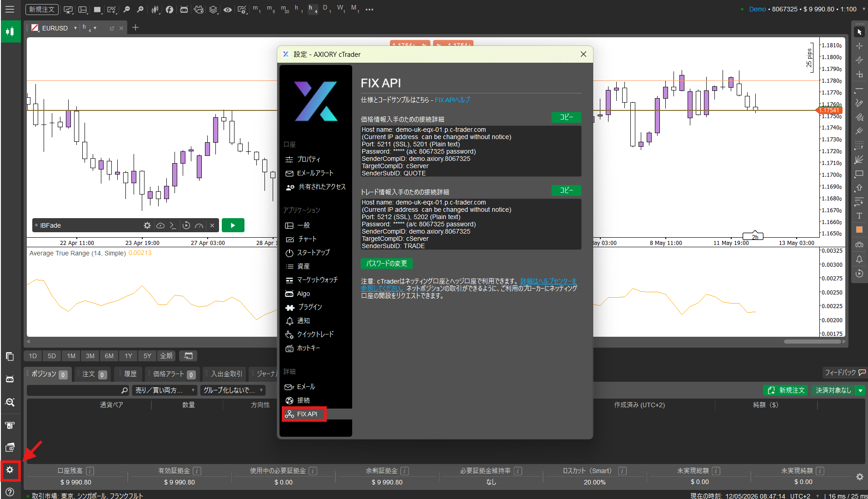Screen dimensions: 868x499
Task: Open the hamburger main menu
Action: [10, 9]
